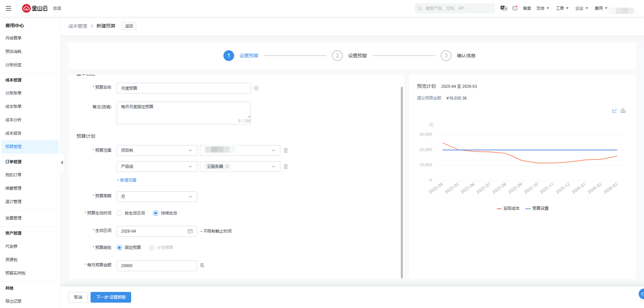The height and width of the screenshot is (308, 644).
Task: Select the 按生效区间 radio option
Action: [119, 213]
